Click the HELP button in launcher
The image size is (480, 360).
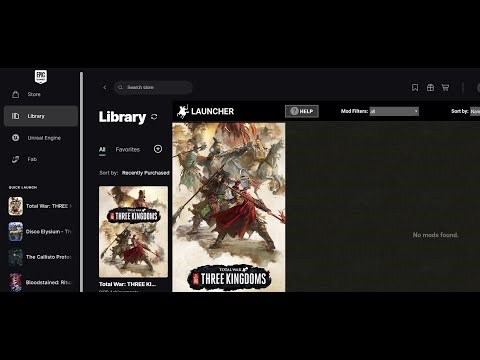point(302,111)
